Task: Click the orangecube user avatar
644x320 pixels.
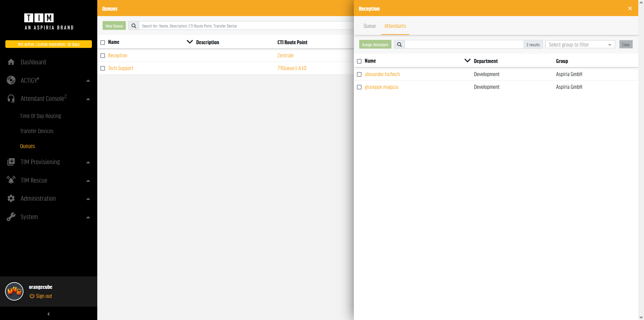Action: tap(14, 291)
